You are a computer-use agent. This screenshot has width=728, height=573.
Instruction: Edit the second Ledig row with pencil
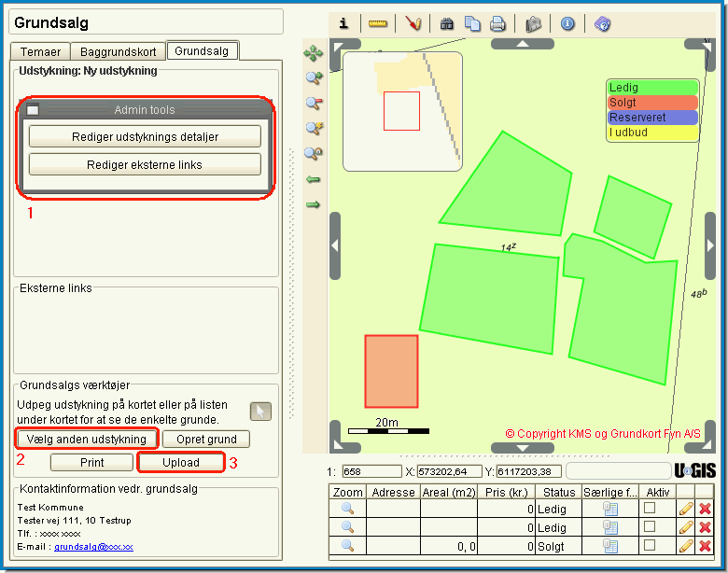(x=686, y=527)
